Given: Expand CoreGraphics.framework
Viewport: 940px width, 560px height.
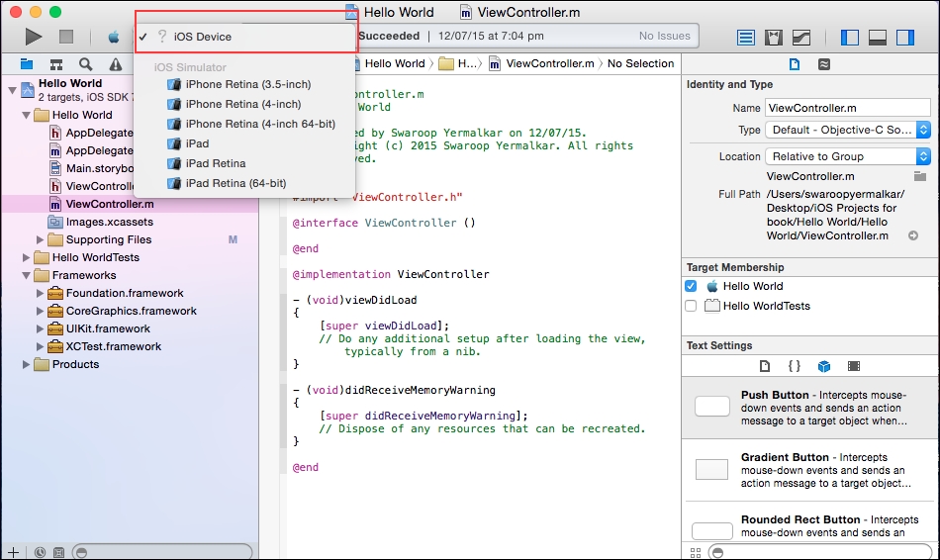Looking at the screenshot, I should [x=40, y=312].
